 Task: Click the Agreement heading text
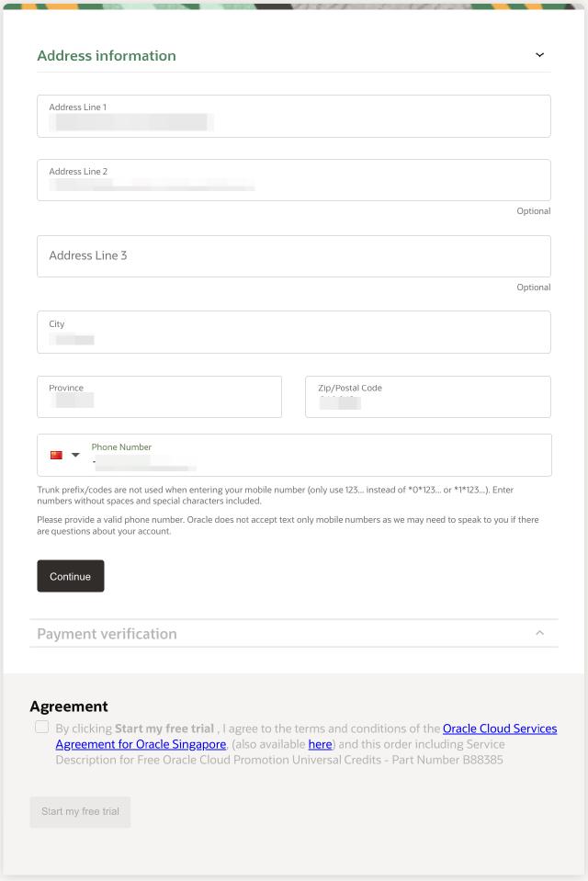[x=69, y=706]
